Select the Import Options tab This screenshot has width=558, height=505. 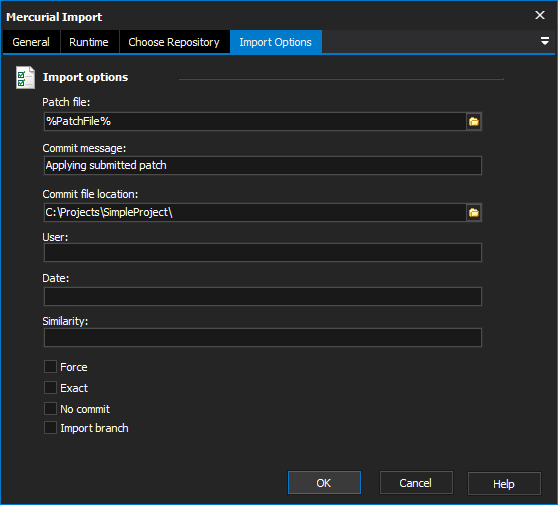pyautogui.click(x=276, y=42)
